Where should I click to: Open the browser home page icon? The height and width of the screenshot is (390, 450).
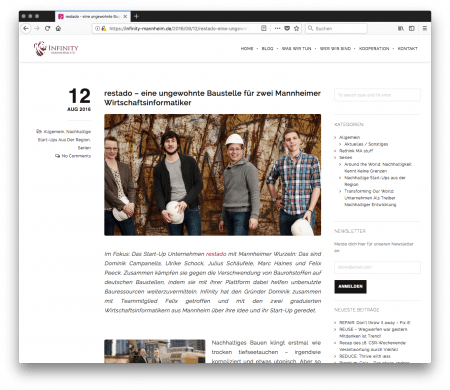[x=58, y=28]
